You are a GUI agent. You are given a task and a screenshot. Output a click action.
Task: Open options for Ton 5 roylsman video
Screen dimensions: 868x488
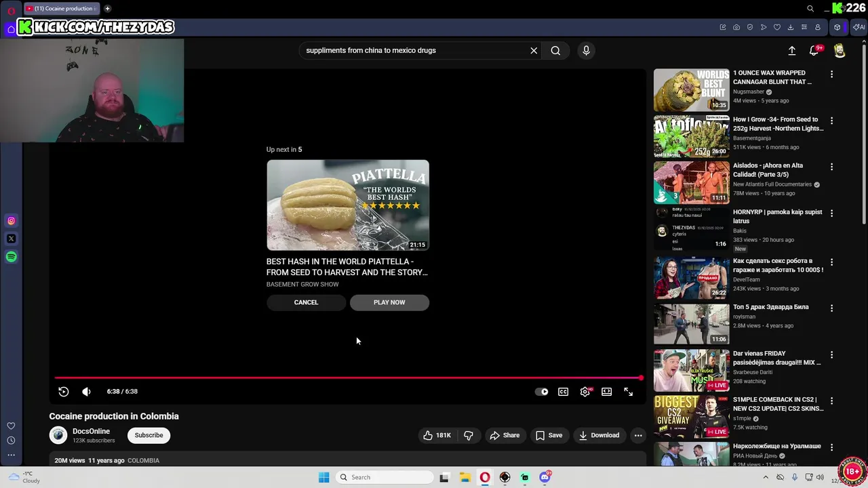point(831,308)
